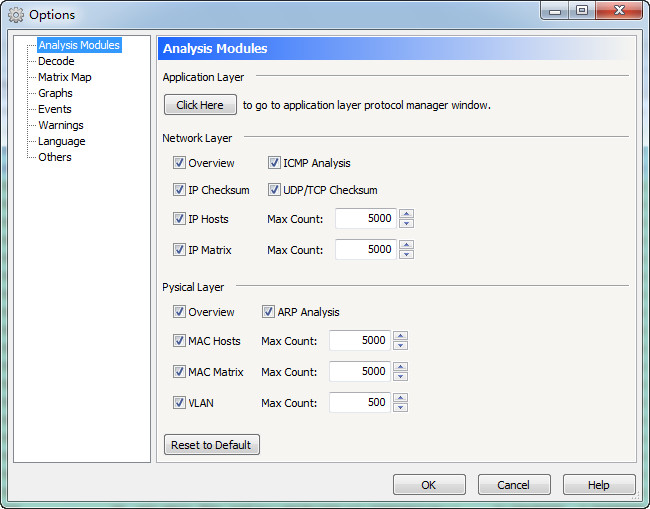
Task: Increase VLAN max count with up arrow
Action: tap(400, 398)
